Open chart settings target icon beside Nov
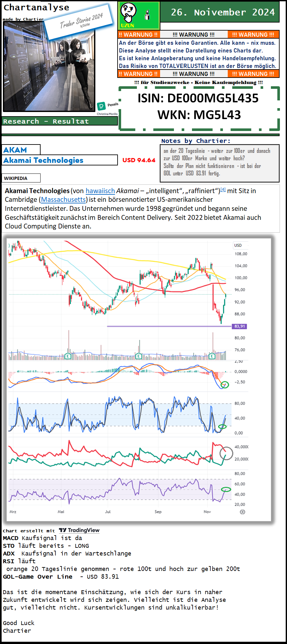 tap(243, 512)
